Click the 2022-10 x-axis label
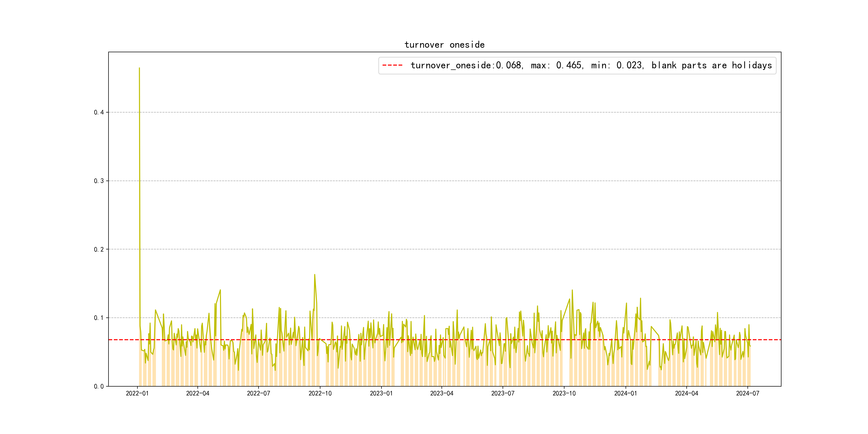Image resolution: width=868 pixels, height=434 pixels. coord(320,393)
